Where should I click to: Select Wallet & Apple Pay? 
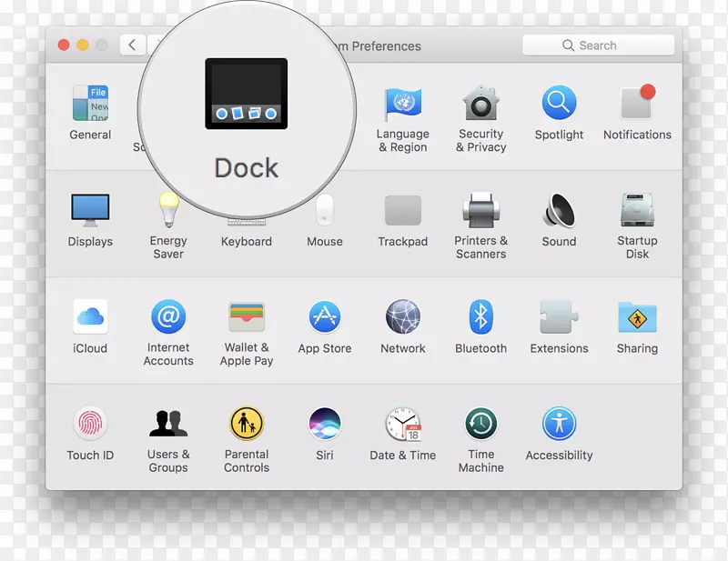tap(247, 317)
